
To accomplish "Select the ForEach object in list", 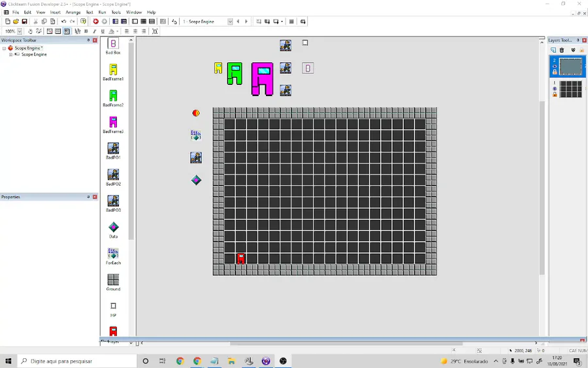I will pyautogui.click(x=113, y=256).
